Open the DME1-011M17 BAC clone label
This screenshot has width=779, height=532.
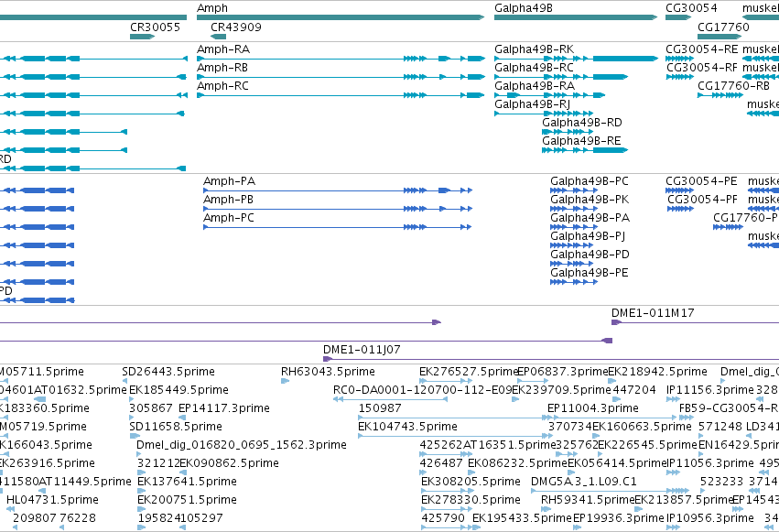coord(653,313)
